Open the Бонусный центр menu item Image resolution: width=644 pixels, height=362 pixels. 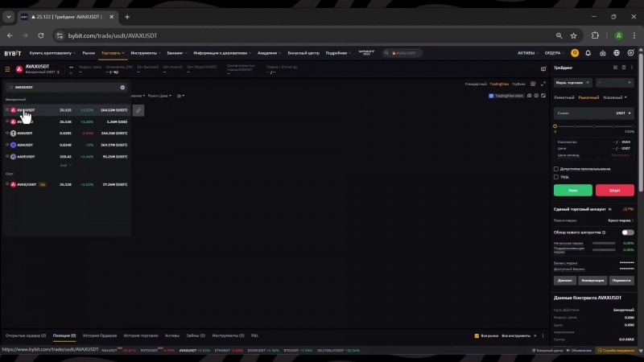(x=303, y=53)
